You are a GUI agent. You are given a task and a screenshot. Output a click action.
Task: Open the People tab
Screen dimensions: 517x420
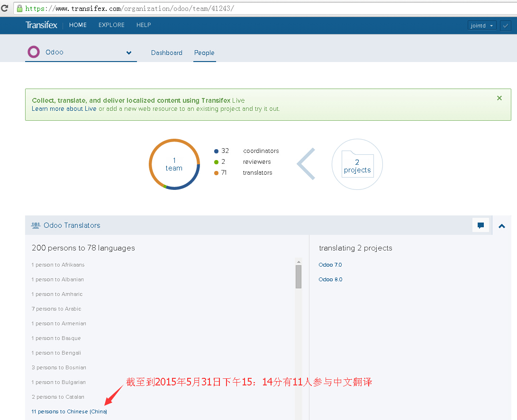tap(204, 53)
